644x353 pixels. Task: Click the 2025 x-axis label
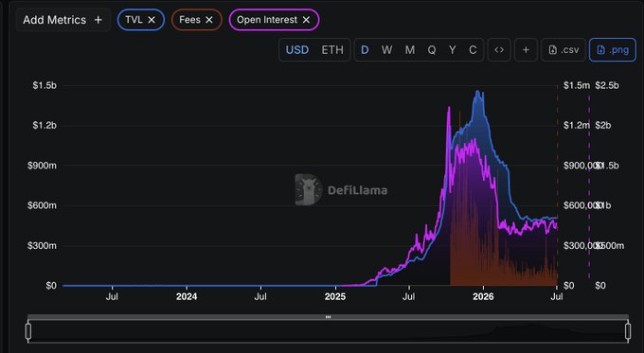[334, 296]
